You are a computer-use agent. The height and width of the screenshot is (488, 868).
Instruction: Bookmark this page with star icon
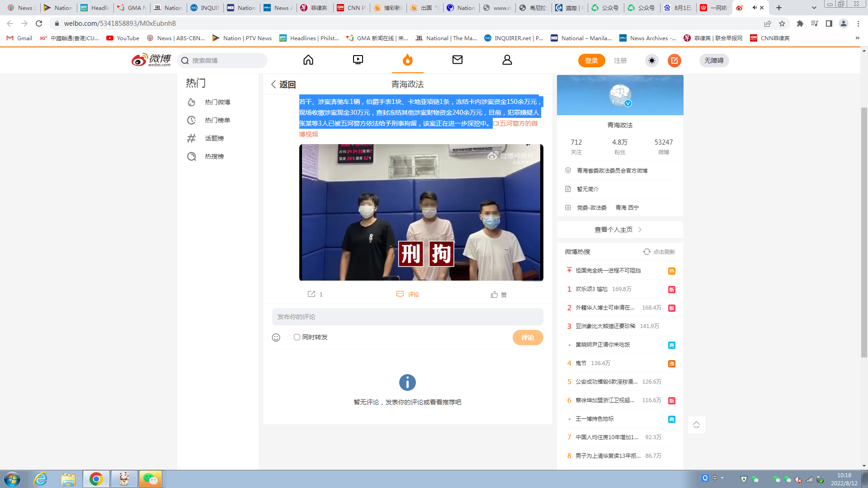[782, 23]
